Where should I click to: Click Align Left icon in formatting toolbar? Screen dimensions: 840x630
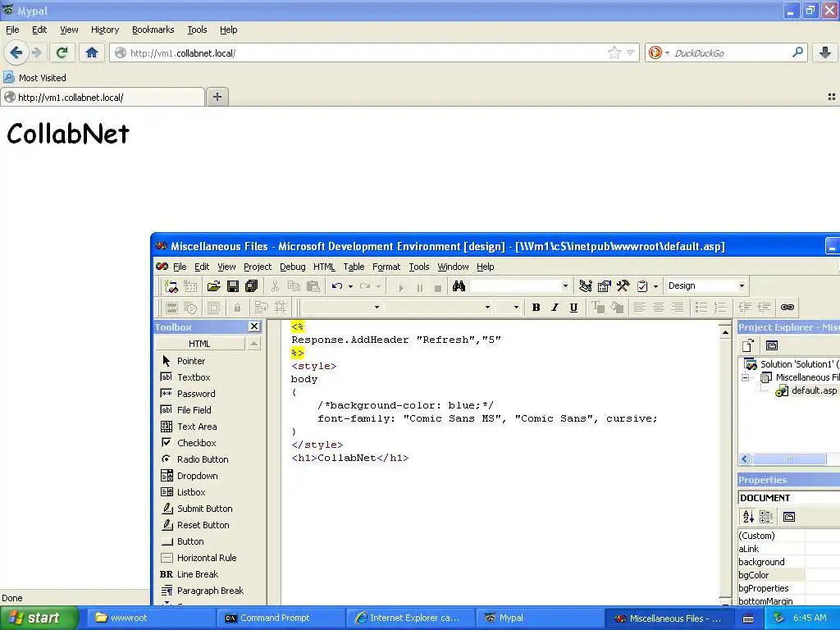pyautogui.click(x=638, y=308)
